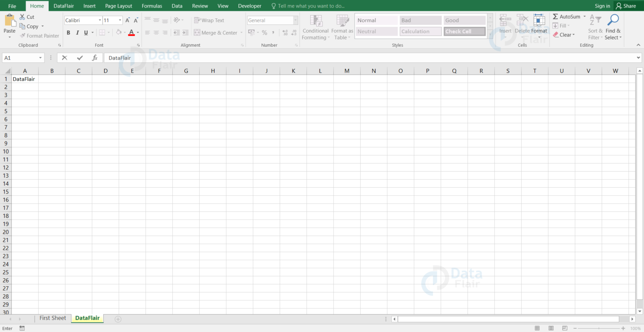Cut the selection with scissors icon
This screenshot has width=644, height=332.
22,17
